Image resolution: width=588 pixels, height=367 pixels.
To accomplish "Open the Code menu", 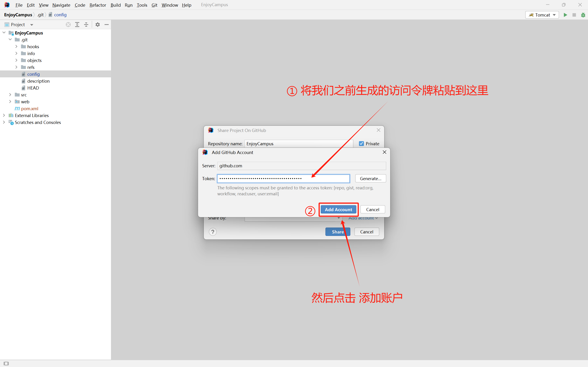I will click(x=80, y=5).
